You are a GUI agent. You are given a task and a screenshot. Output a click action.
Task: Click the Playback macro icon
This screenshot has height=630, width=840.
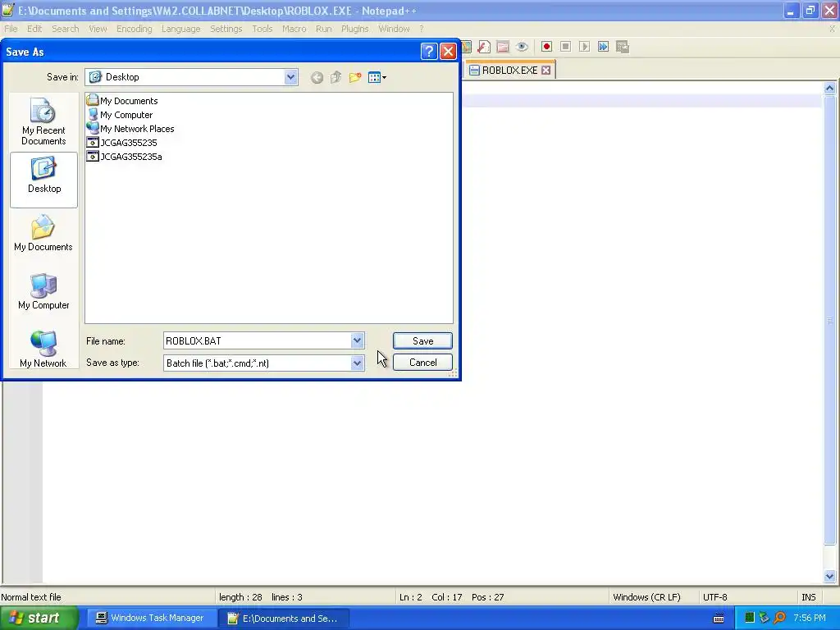tap(584, 47)
